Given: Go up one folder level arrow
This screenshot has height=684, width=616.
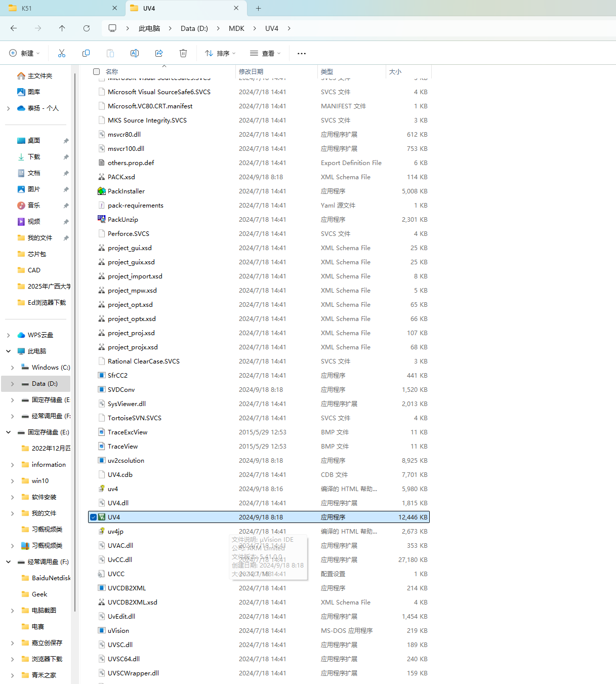Looking at the screenshot, I should [62, 28].
